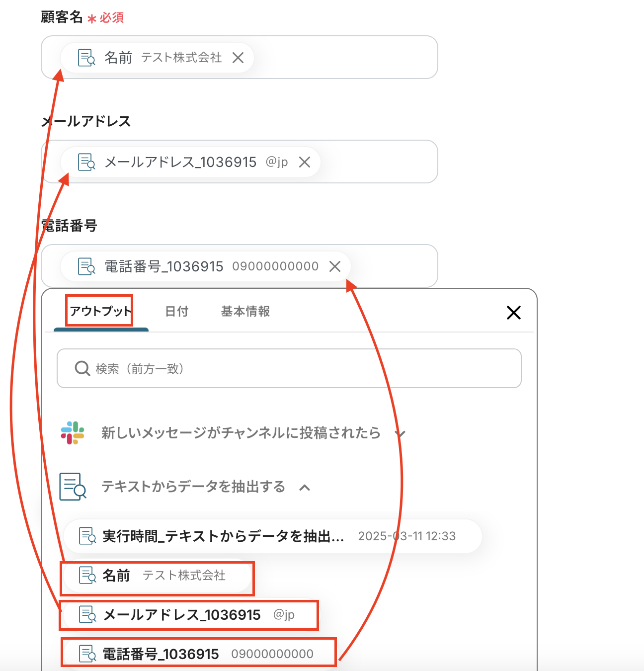Click the メールアドレス field label
The width and height of the screenshot is (644, 671).
(x=86, y=122)
